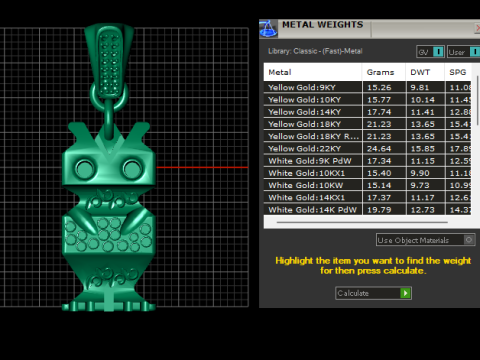Viewport: 480px width, 360px height.
Task: Click the Library: Classic - (Fast)-Metal label
Action: [x=315, y=51]
